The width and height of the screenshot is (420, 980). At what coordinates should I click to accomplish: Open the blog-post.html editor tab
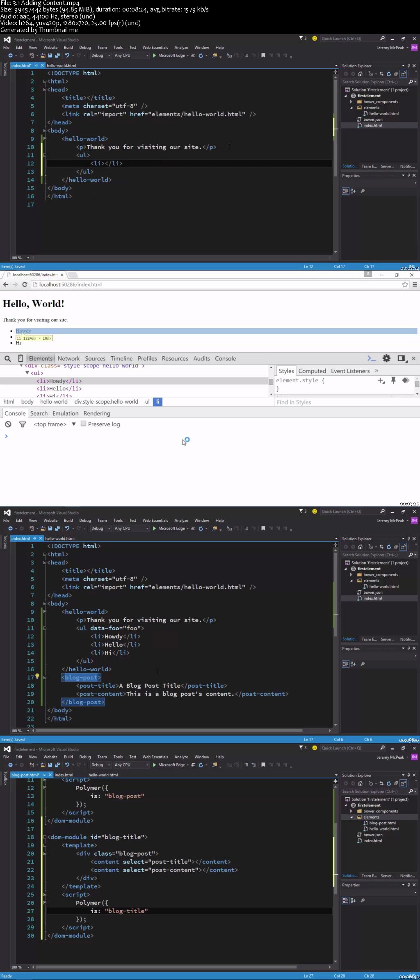tap(25, 775)
